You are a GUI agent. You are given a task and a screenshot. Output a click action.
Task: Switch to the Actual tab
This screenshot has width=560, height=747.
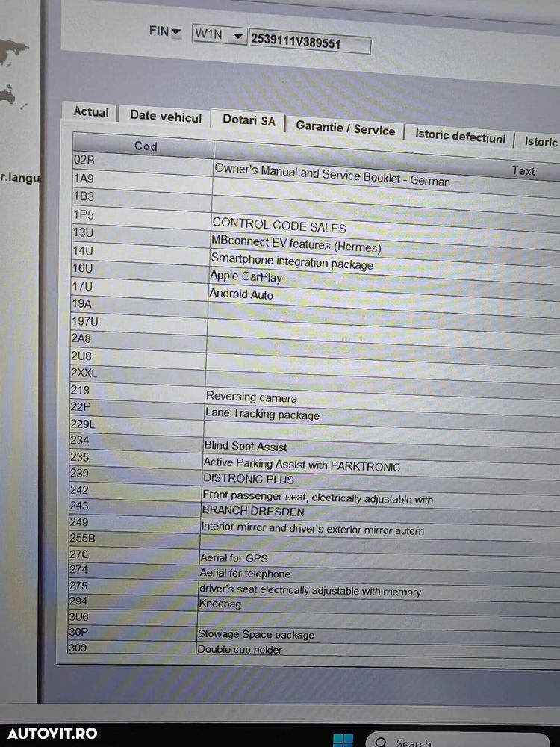(x=90, y=112)
